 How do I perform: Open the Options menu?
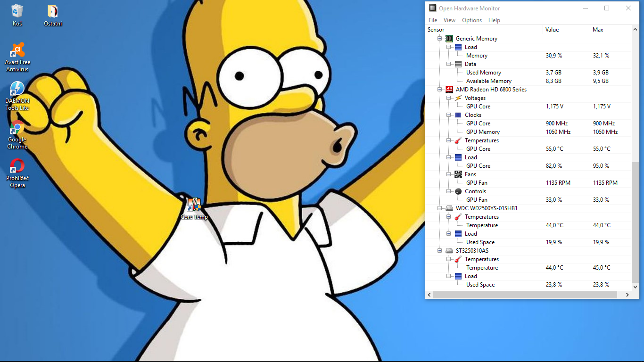click(471, 20)
